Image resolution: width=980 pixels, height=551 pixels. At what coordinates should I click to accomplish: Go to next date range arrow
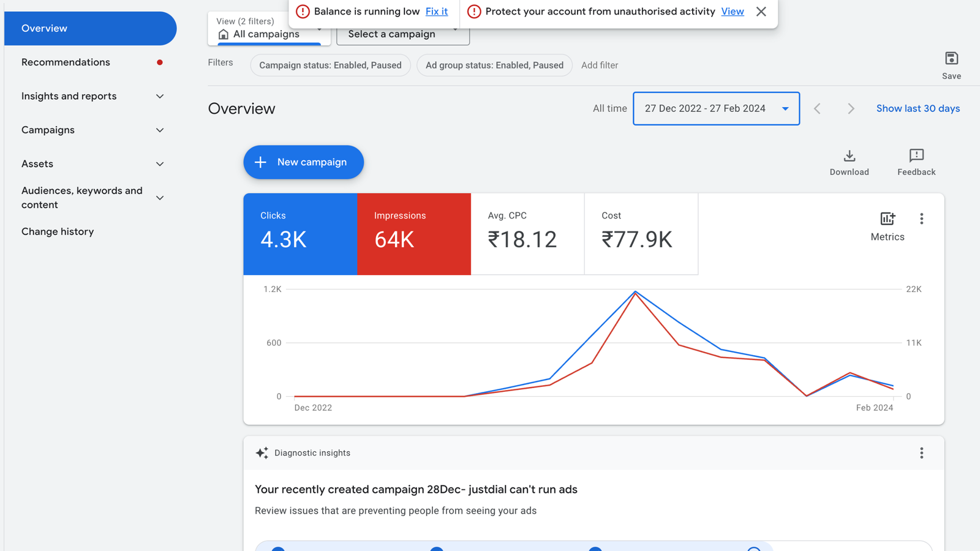tap(851, 109)
